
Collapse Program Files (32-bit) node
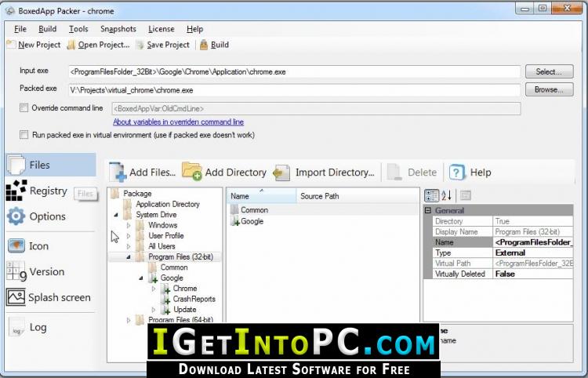pyautogui.click(x=129, y=257)
